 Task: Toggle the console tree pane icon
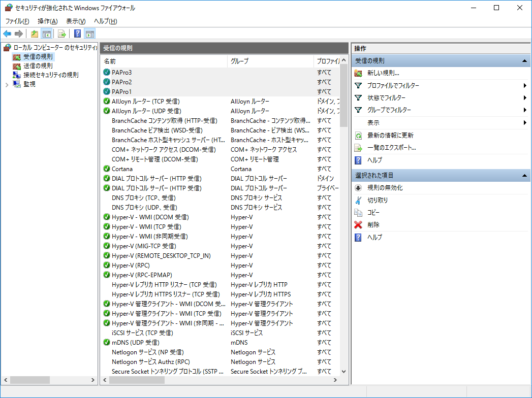point(47,34)
